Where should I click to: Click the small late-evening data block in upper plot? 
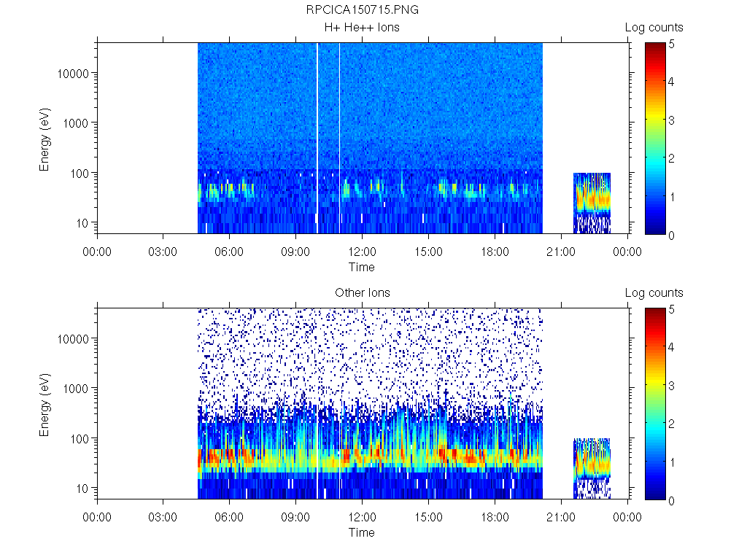592,203
